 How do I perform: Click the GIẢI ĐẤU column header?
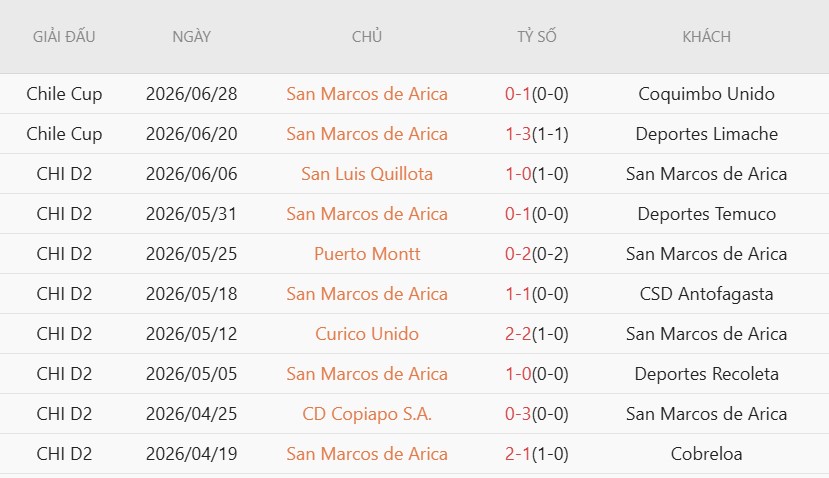(64, 36)
